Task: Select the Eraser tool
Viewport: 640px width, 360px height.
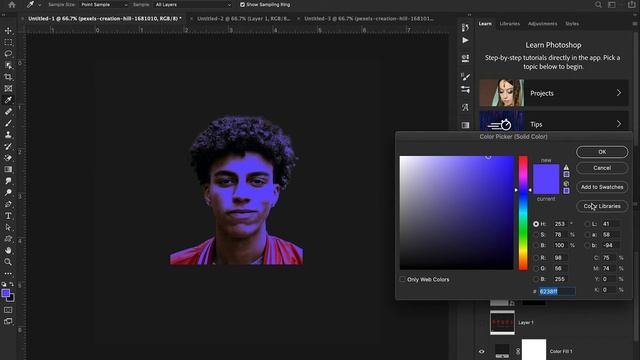Action: [8, 158]
